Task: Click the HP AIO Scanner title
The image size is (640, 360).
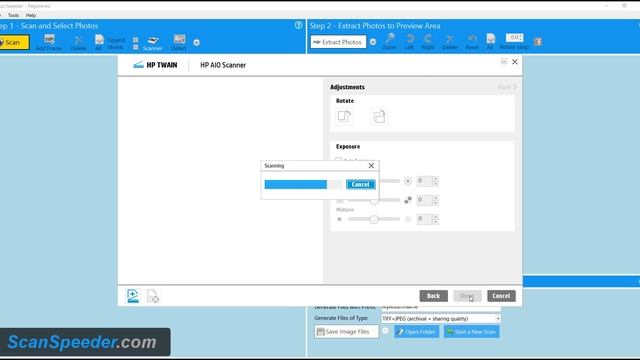Action: [x=223, y=65]
